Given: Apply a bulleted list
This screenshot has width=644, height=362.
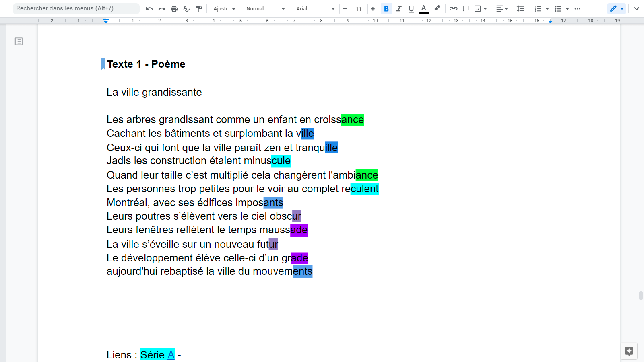Looking at the screenshot, I should click(558, 8).
